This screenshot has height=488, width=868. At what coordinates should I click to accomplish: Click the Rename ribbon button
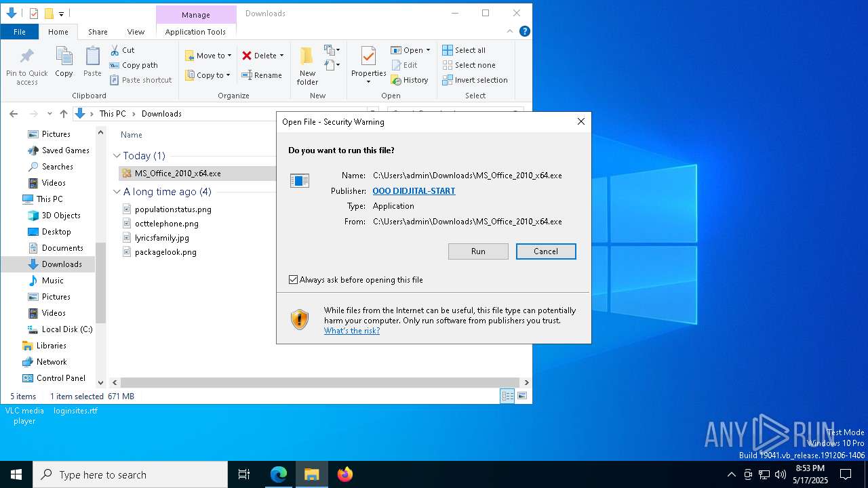pyautogui.click(x=262, y=75)
